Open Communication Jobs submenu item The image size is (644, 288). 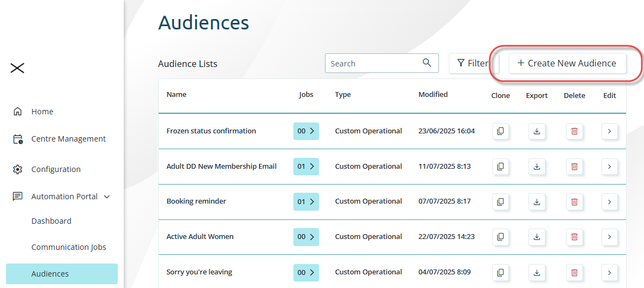point(69,247)
